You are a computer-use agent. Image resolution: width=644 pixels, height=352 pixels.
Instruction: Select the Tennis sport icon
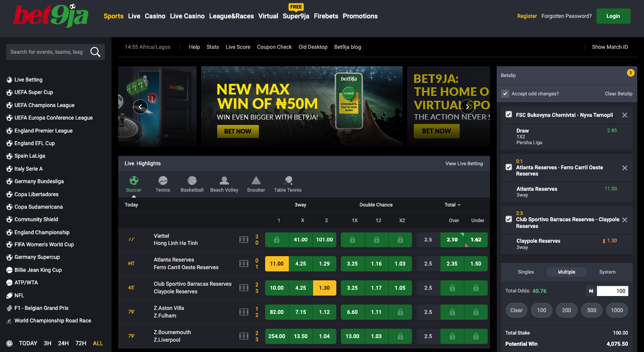tap(163, 180)
